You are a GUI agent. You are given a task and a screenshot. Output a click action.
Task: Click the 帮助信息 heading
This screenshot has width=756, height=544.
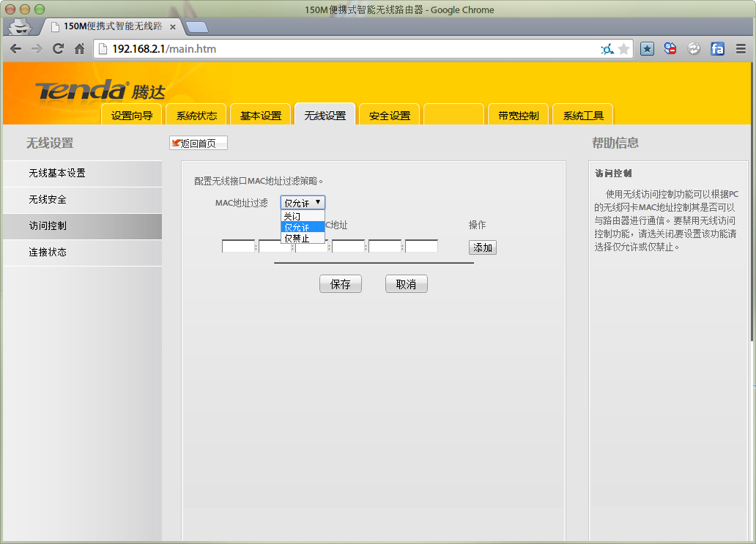(x=615, y=143)
